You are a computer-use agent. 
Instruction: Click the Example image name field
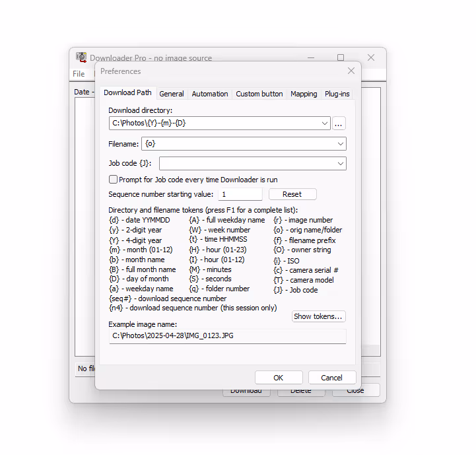(x=227, y=336)
